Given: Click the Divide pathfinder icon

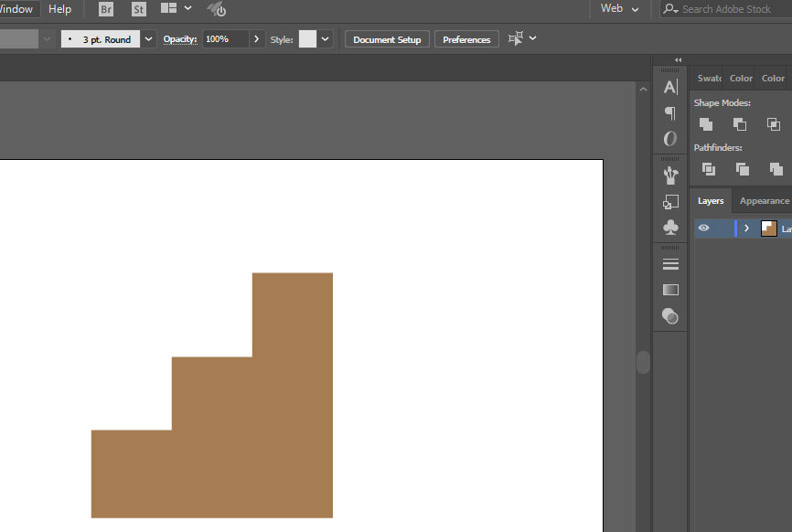Looking at the screenshot, I should [x=708, y=169].
